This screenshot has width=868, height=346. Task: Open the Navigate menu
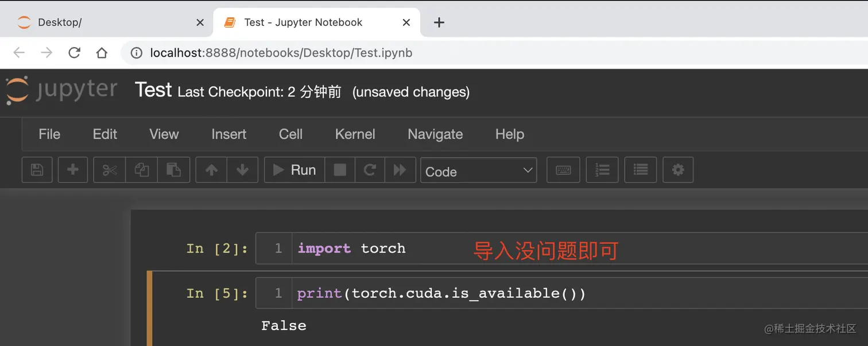click(x=435, y=134)
